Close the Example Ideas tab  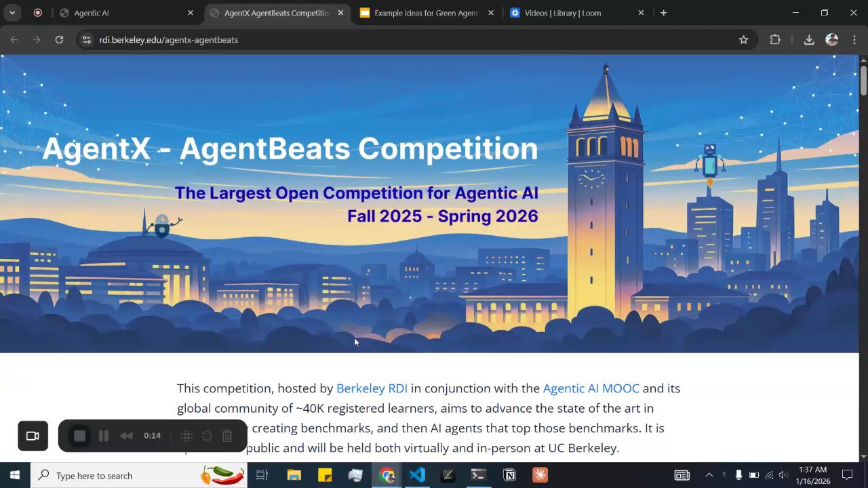[491, 13]
